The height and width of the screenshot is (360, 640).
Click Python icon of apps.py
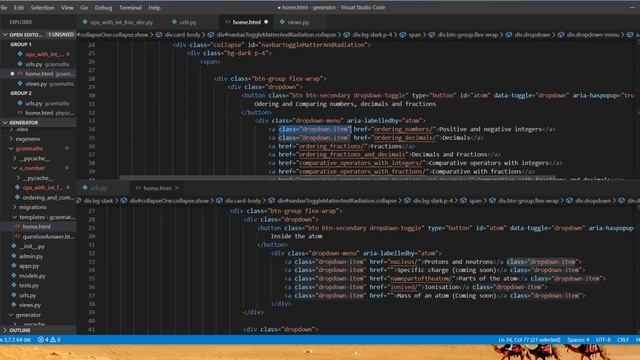[x=14, y=266]
